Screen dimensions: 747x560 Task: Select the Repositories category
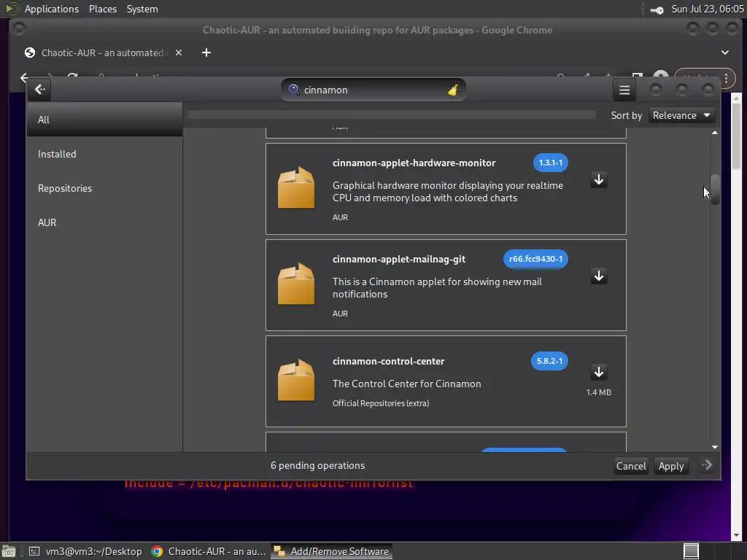click(104, 188)
